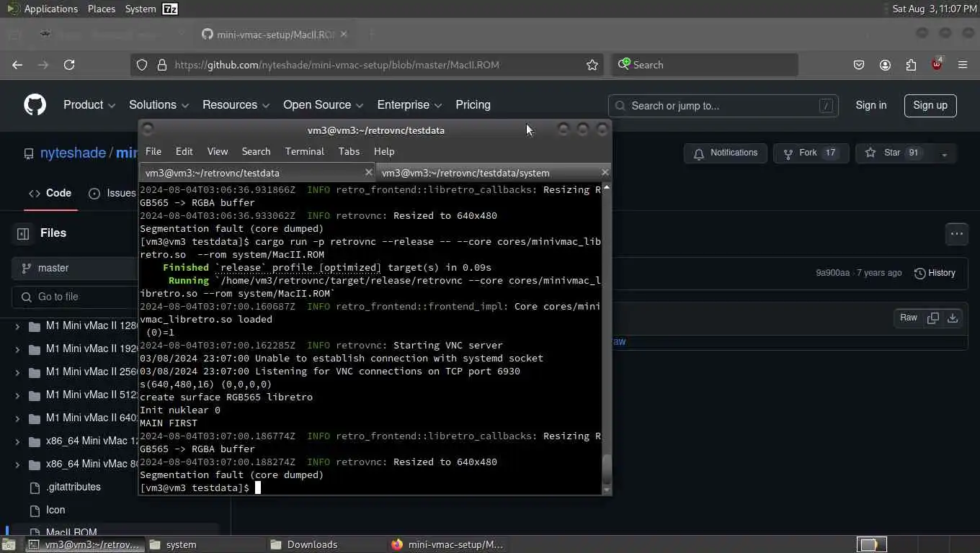Select the .gitattributes file in tree

pos(73,487)
